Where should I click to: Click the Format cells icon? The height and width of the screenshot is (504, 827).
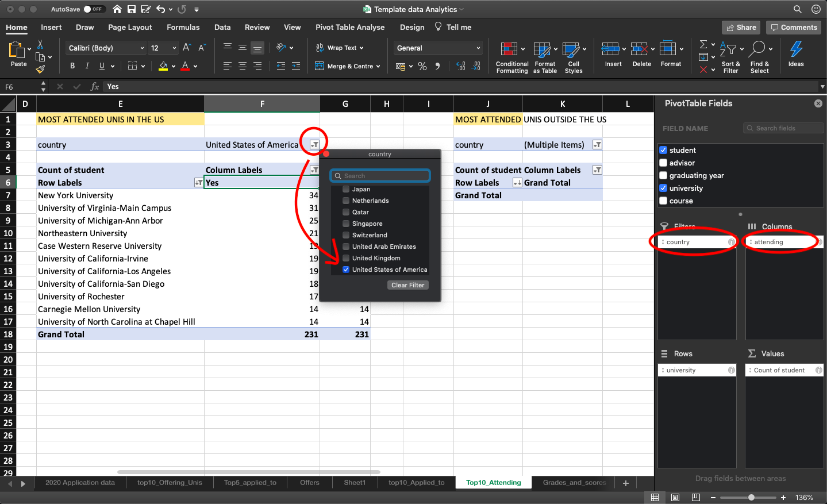(668, 49)
